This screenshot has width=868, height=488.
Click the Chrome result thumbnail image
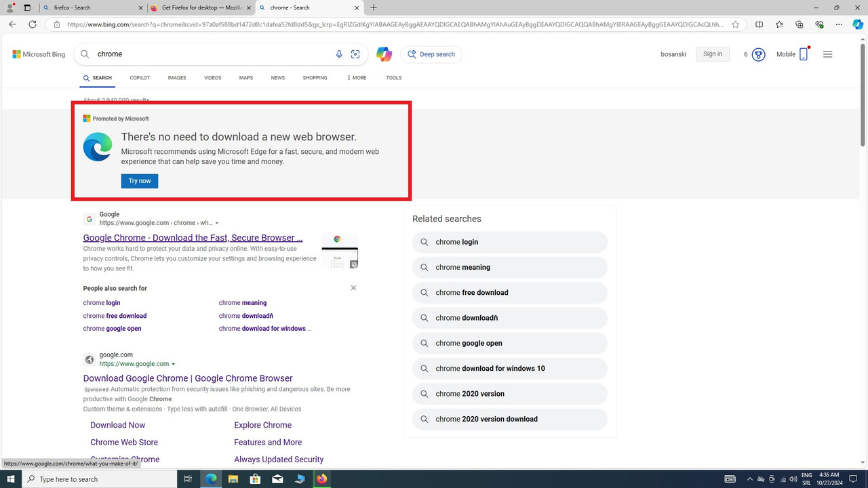340,251
